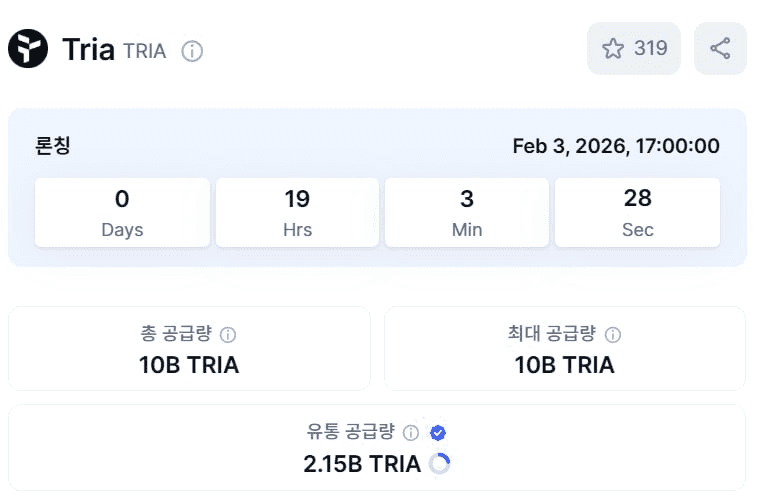
Task: Click info icon beside 유통 공급량
Action: 411,433
